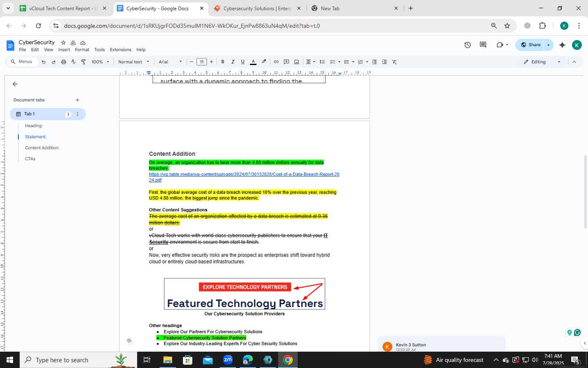Print the document using printer icon

[x=63, y=62]
